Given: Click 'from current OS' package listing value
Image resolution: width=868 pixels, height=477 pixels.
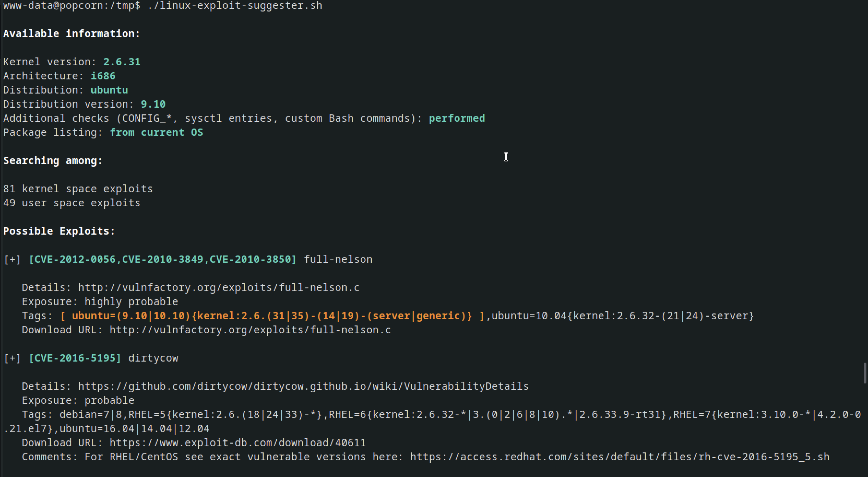Looking at the screenshot, I should pyautogui.click(x=156, y=133).
